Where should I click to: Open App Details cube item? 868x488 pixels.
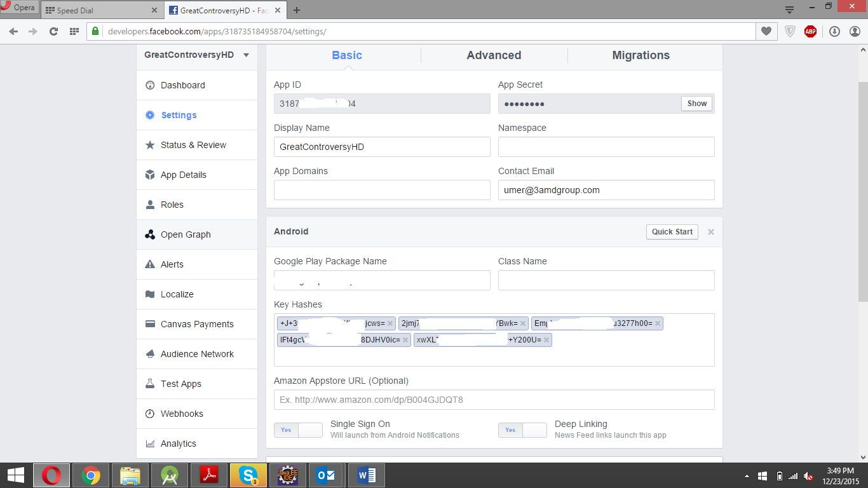tap(197, 175)
